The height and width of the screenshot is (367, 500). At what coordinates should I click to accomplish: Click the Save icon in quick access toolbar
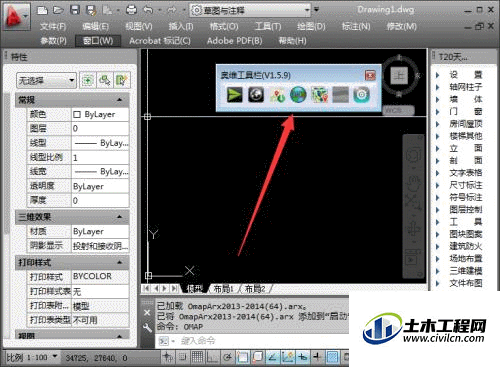75,10
